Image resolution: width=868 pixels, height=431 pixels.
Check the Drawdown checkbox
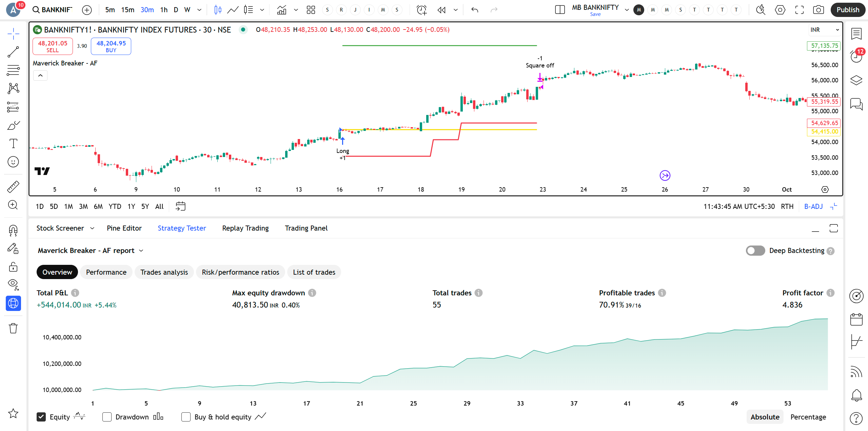coord(107,417)
